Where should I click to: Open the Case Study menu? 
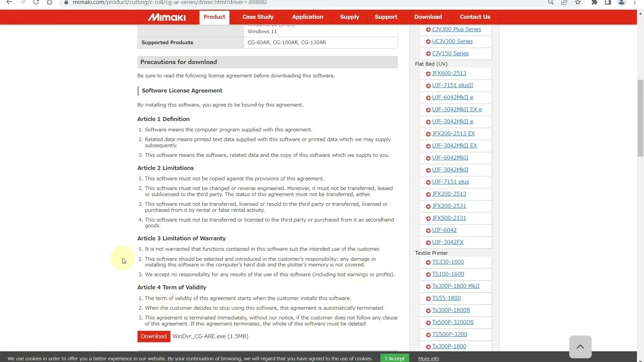(258, 17)
